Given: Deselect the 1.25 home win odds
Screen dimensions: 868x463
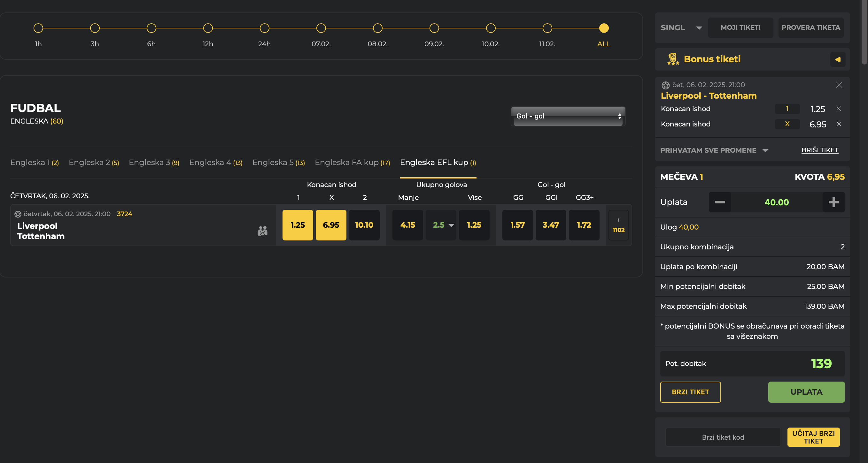Looking at the screenshot, I should (x=298, y=225).
